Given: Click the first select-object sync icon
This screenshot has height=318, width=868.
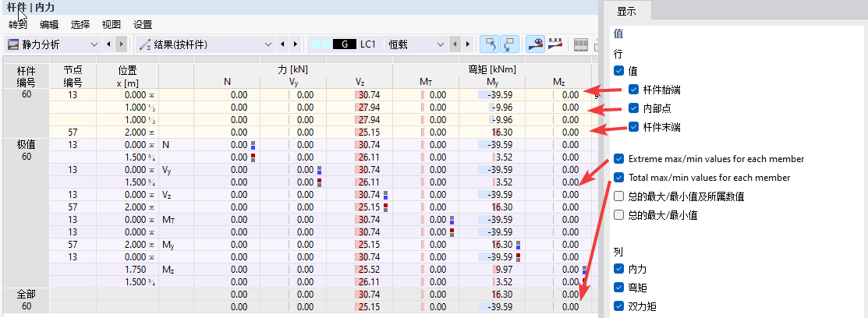Looking at the screenshot, I should coord(489,44).
